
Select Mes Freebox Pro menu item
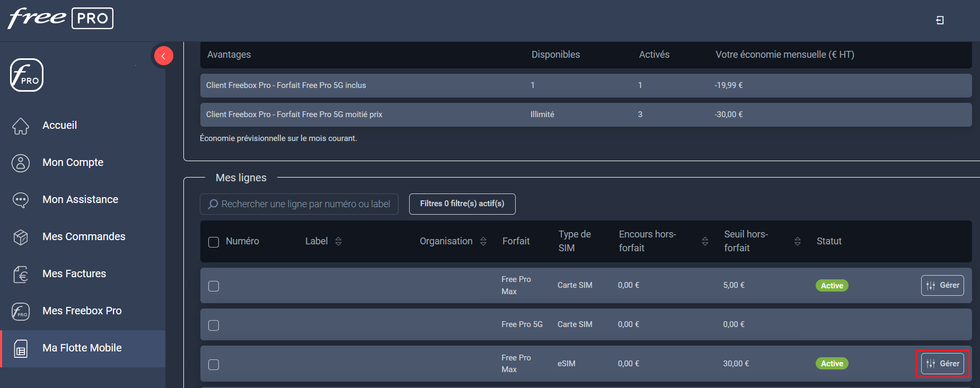point(82,311)
